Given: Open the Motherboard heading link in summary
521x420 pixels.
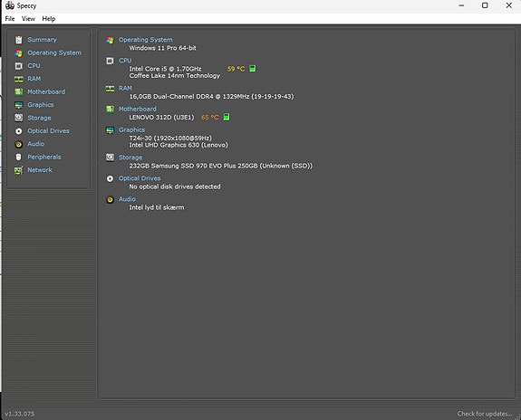Looking at the screenshot, I should (138, 109).
